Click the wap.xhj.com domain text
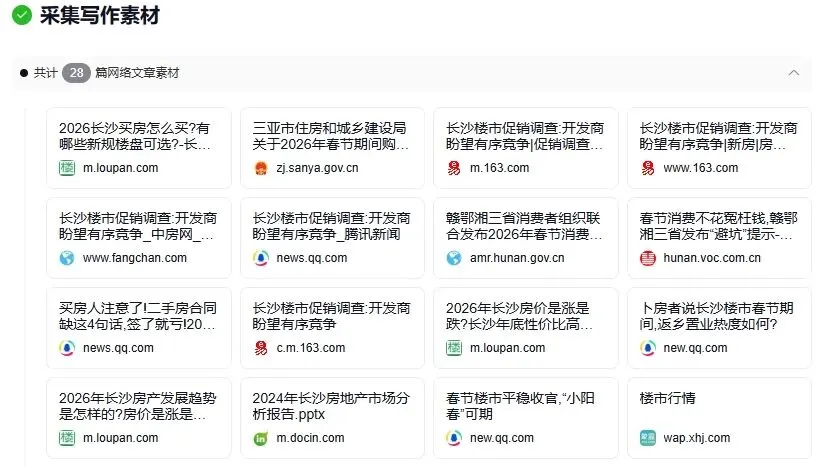The image size is (838, 467). pos(696,438)
